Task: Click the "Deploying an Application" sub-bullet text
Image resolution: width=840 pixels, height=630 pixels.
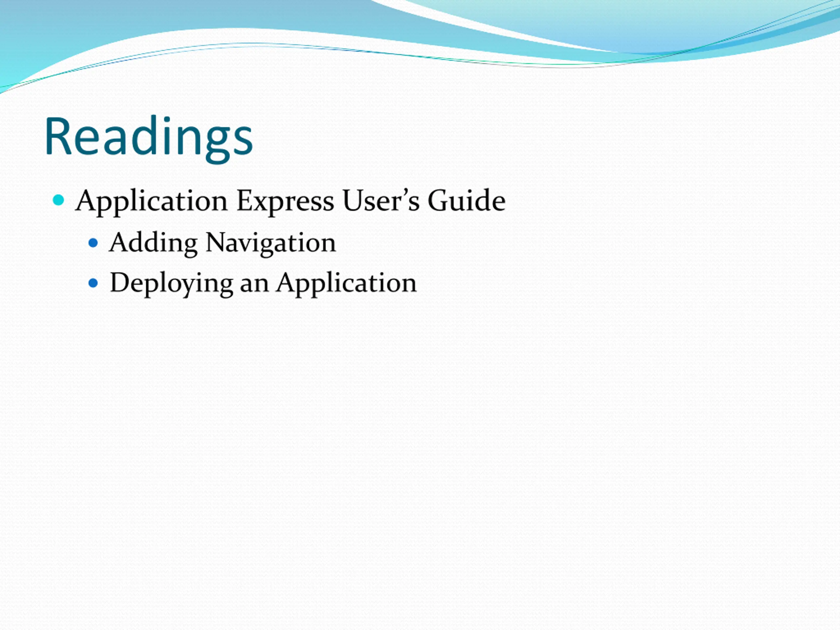Action: coord(263,283)
